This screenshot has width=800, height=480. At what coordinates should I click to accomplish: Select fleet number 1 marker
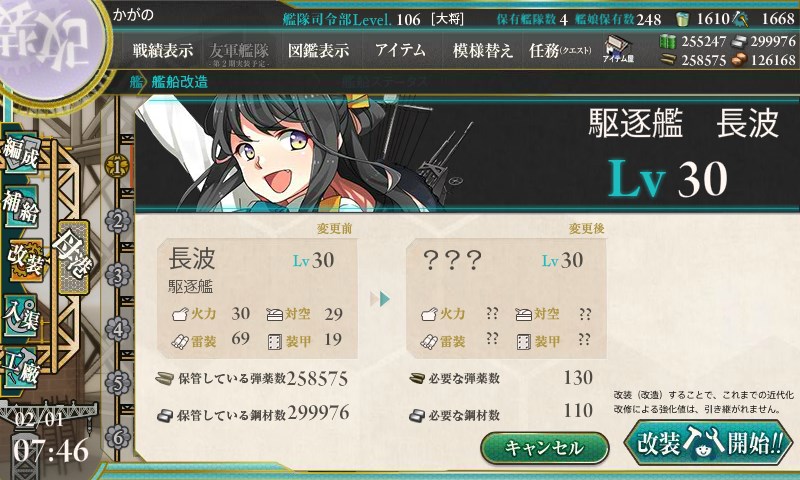pos(117,166)
